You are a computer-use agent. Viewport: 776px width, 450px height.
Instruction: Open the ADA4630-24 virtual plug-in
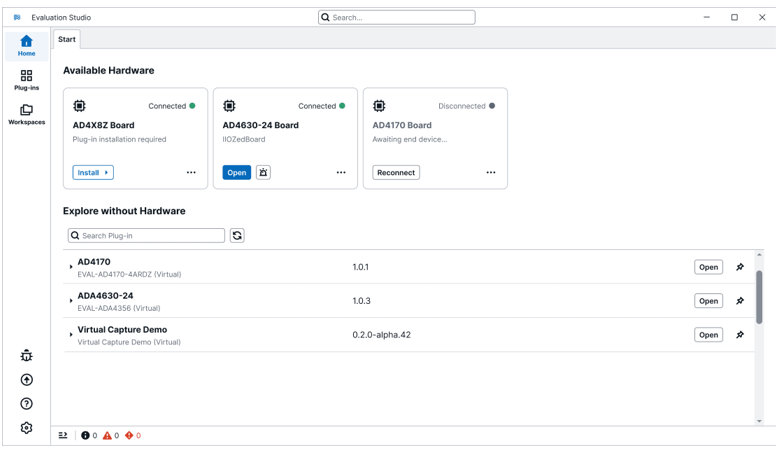pos(708,300)
